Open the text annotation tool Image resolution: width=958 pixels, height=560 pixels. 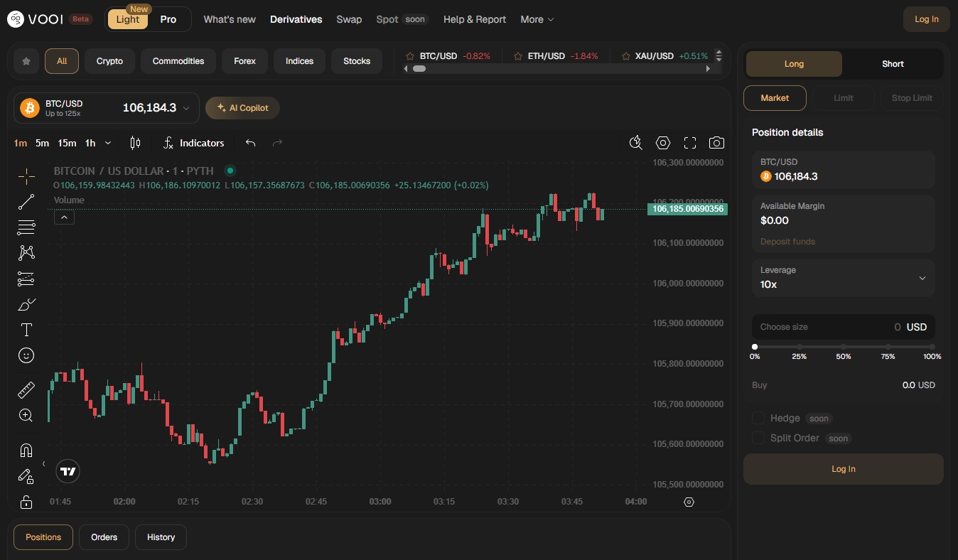coord(26,330)
